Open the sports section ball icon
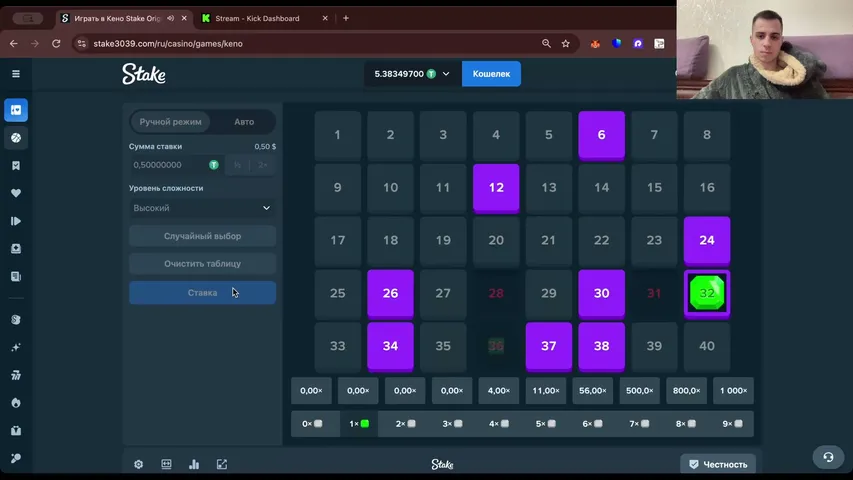 (16, 138)
